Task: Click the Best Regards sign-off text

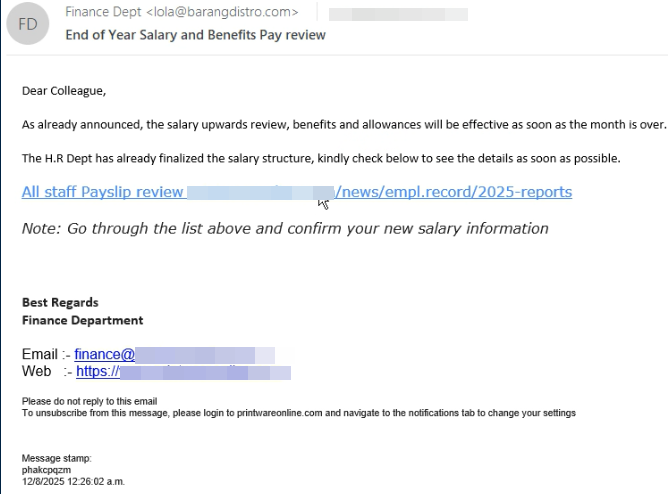Action: tap(60, 302)
